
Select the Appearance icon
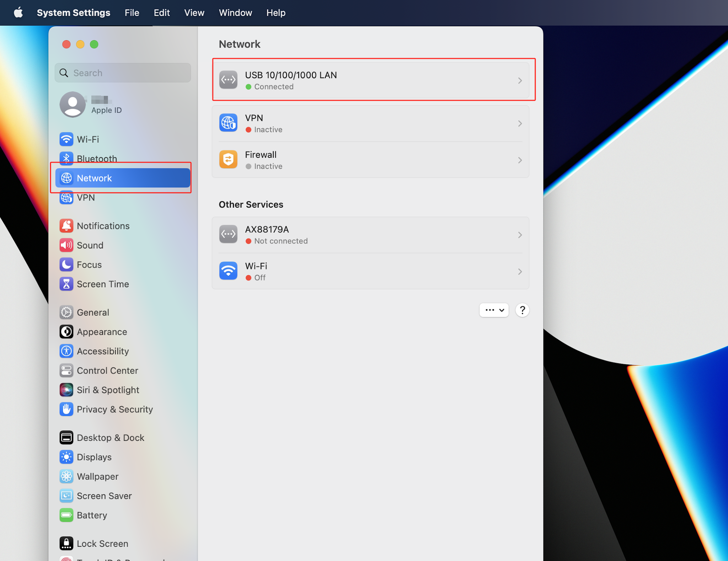coord(66,332)
